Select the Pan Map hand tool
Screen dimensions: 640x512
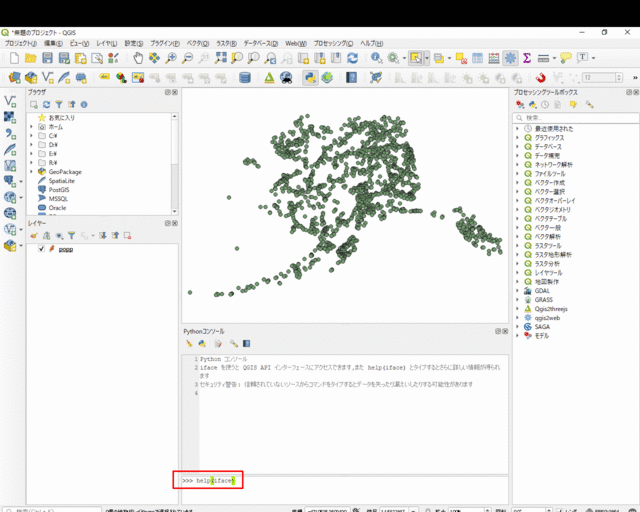138,58
